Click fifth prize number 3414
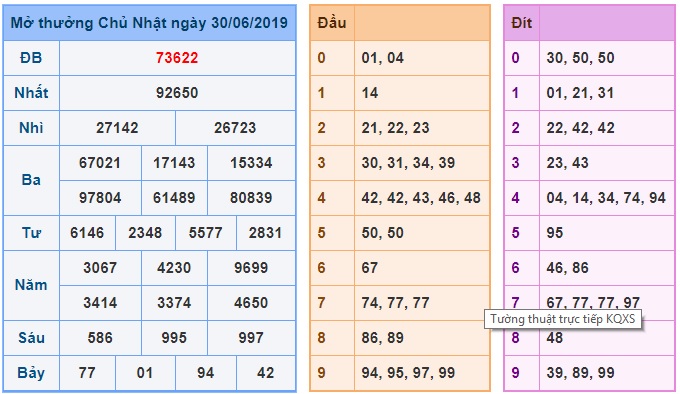 pyautogui.click(x=100, y=303)
